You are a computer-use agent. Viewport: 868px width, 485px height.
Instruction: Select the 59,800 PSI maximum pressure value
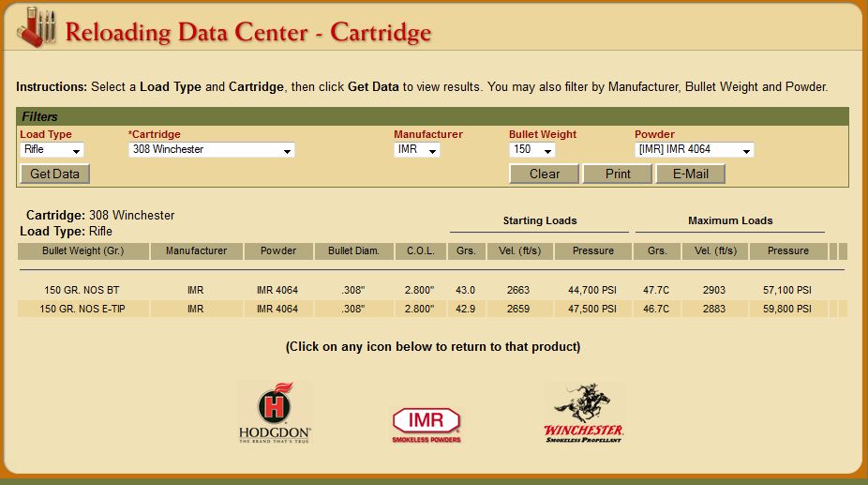coord(787,309)
